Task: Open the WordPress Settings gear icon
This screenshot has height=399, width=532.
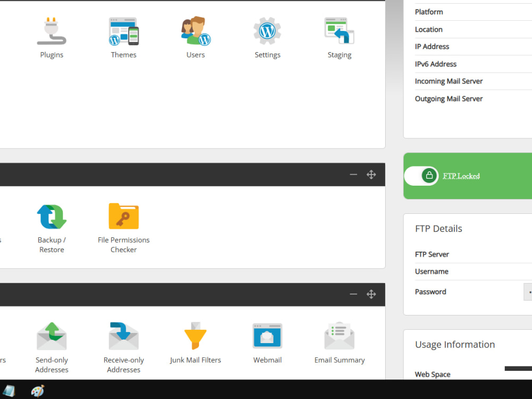Action: (x=268, y=31)
